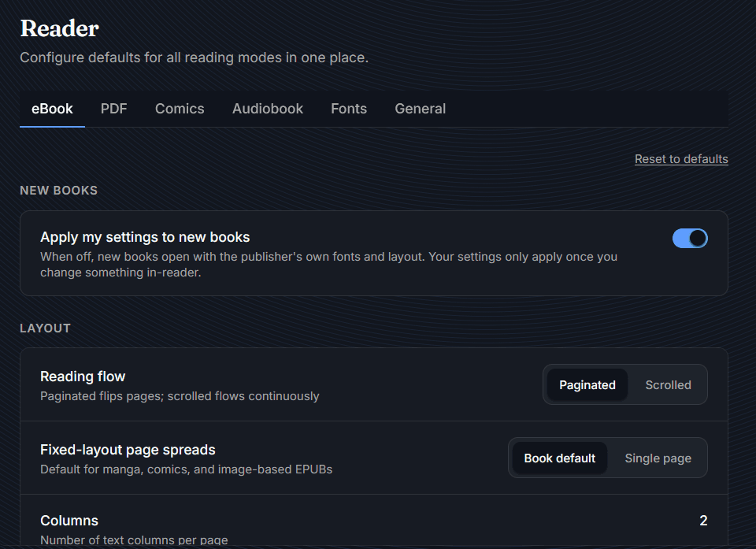Click the Columns value 2
This screenshot has height=549, width=756.
tap(703, 521)
